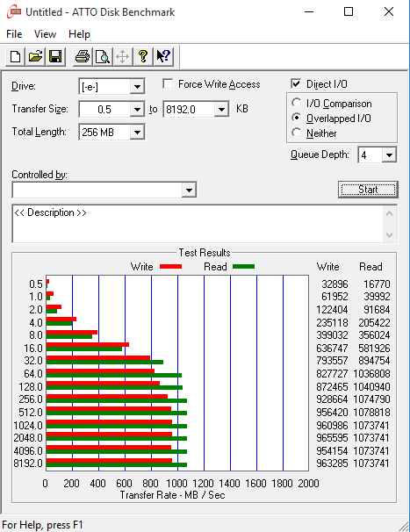
Task: Click the read value 1078818
Action: click(371, 413)
